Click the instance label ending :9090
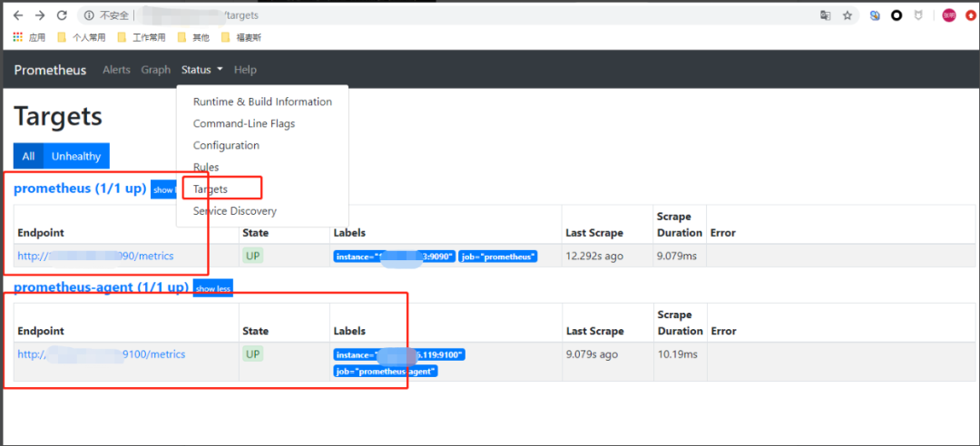The image size is (980, 446). [395, 257]
